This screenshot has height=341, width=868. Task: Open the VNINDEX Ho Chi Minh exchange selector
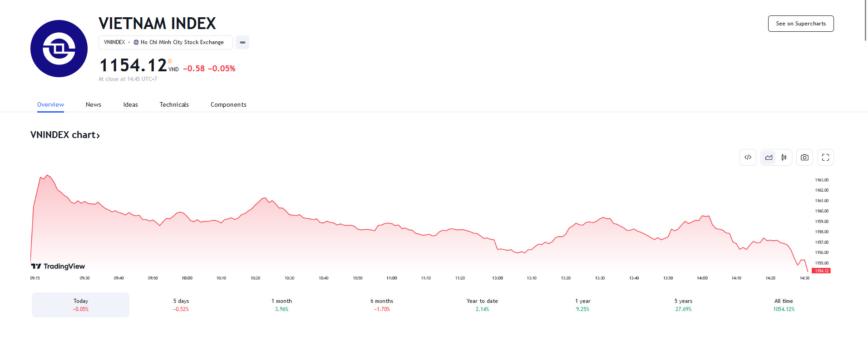point(165,42)
